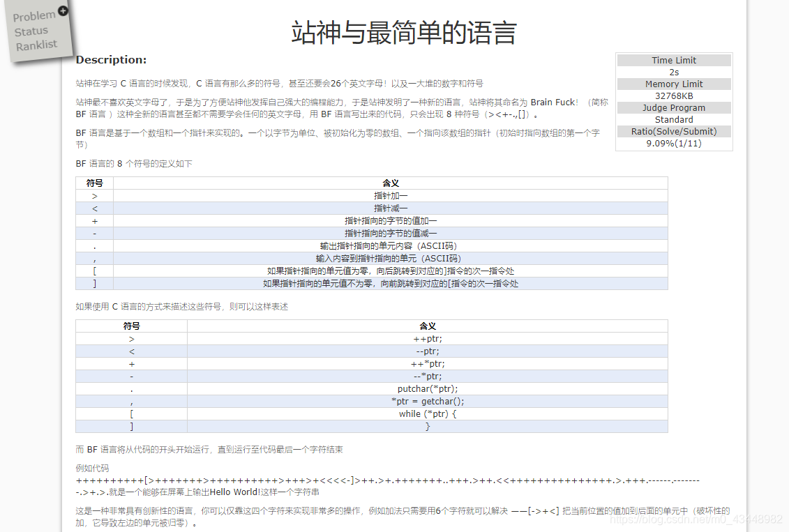Click the 指针指向的字节的值加一 cell

391,221
